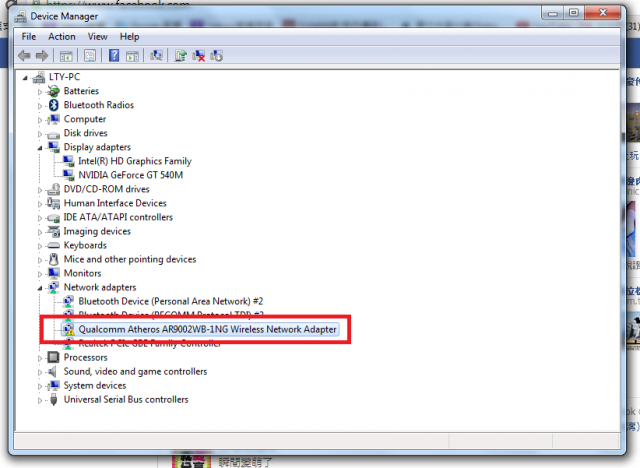Expand the Bluetooth Radios node arrow
Screen dimensions: 640x468
tap(40, 106)
